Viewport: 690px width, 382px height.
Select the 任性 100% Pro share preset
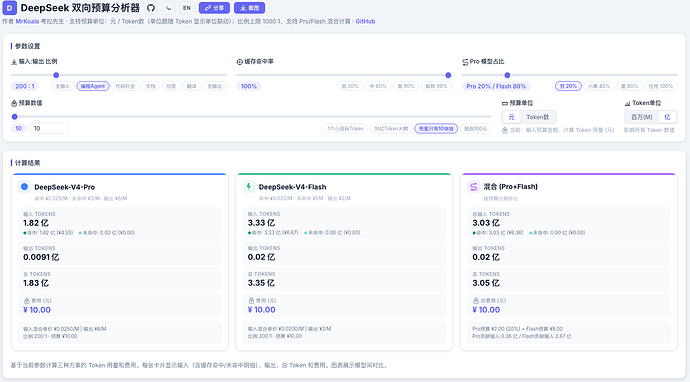(661, 86)
